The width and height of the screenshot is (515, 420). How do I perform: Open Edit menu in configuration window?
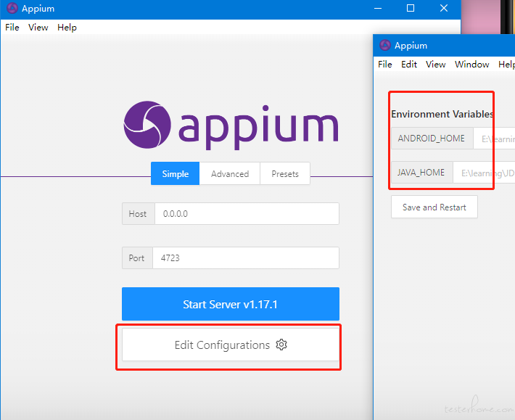click(409, 64)
